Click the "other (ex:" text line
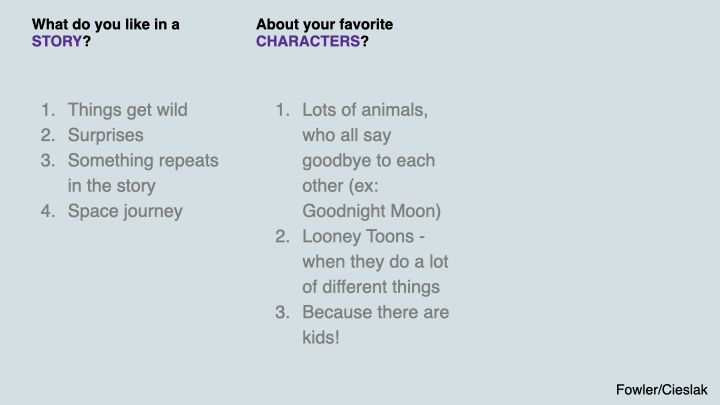Image resolution: width=720 pixels, height=405 pixels. tap(340, 186)
